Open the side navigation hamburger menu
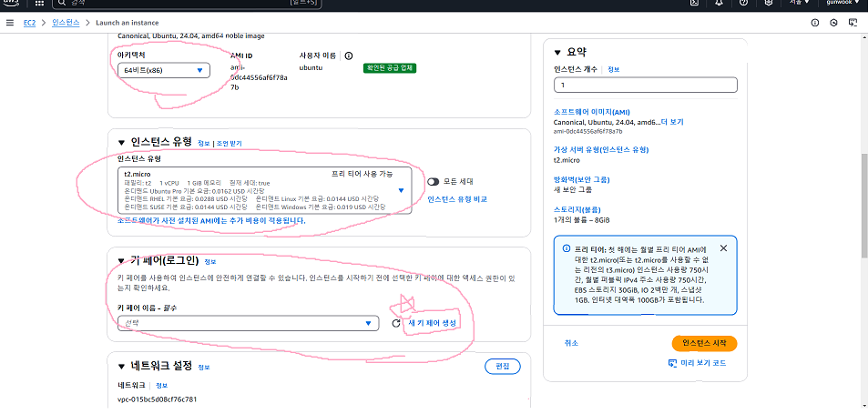 pyautogui.click(x=9, y=23)
